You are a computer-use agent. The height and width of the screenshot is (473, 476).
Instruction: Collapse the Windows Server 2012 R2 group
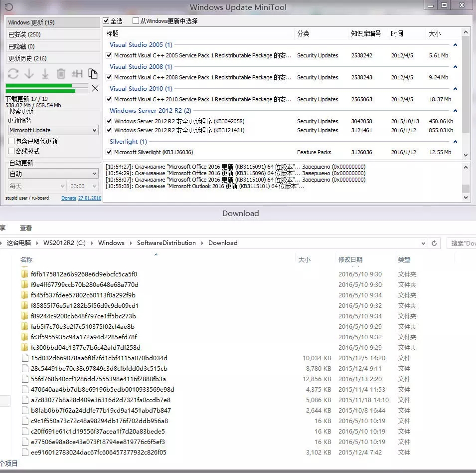tap(455, 111)
